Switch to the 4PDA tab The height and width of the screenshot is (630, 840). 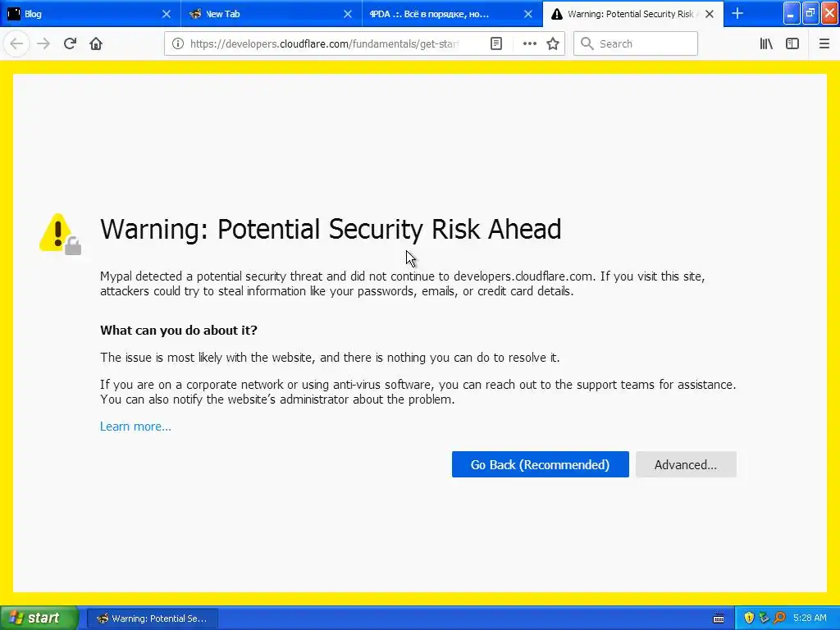coord(452,14)
